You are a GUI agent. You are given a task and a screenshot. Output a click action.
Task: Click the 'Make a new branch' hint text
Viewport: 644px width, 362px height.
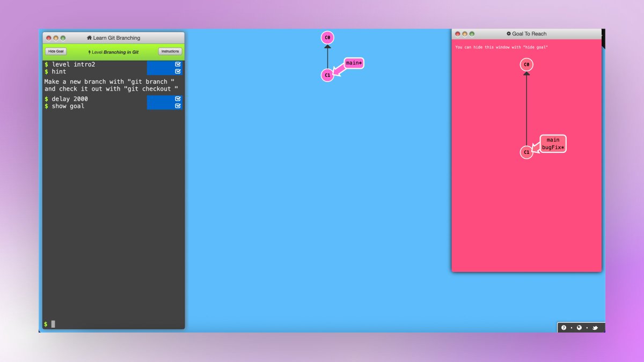111,85
